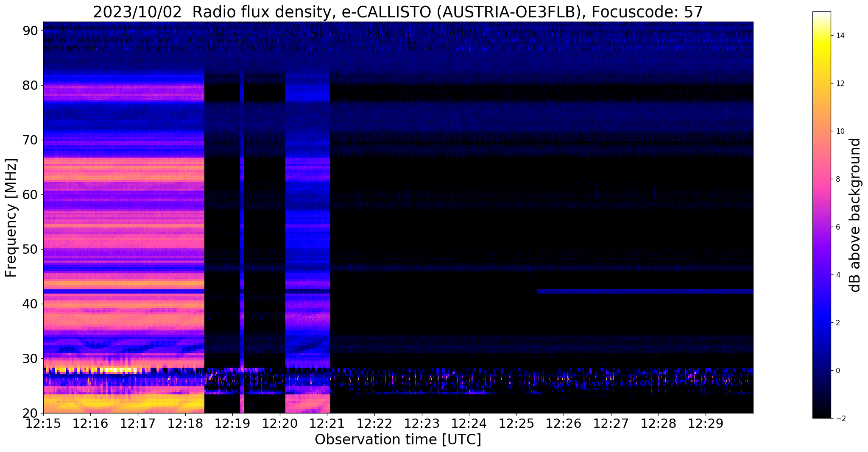
Task: Click the 50 frequency tick label
Action: [31, 249]
